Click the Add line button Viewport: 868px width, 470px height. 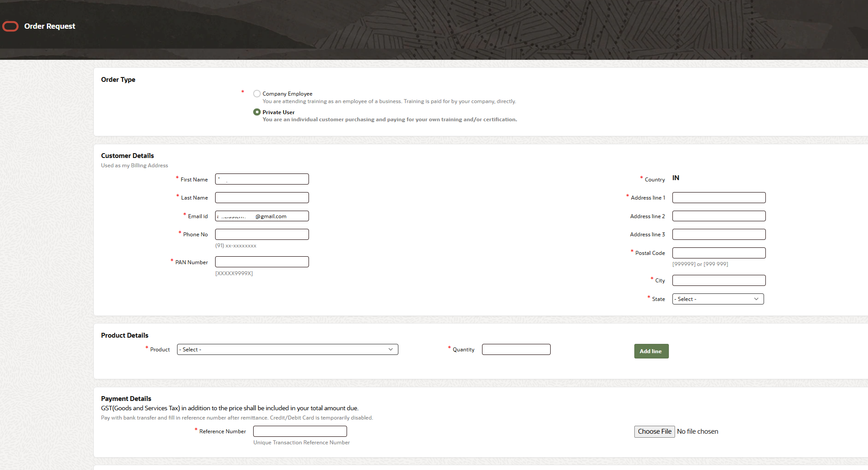tap(651, 351)
